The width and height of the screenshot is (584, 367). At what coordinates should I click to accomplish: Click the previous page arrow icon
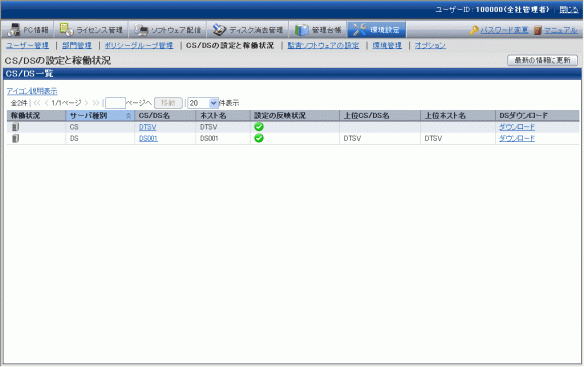click(x=47, y=103)
